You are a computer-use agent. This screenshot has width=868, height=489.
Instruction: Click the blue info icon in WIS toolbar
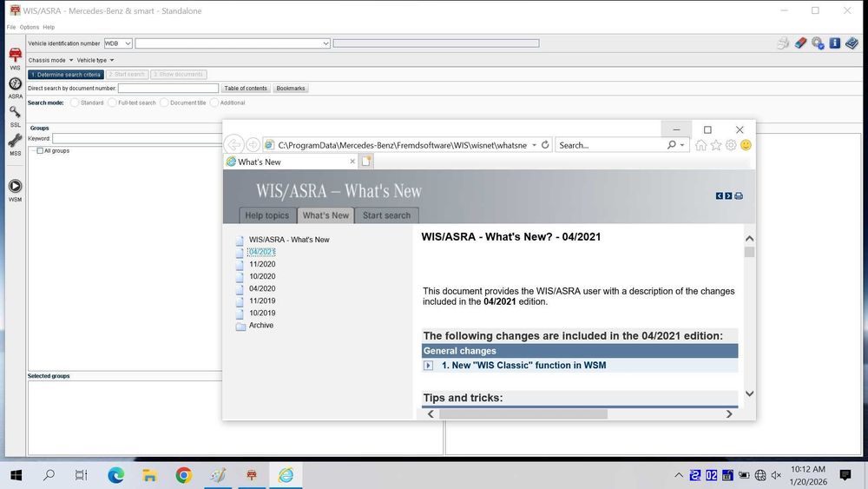pyautogui.click(x=835, y=43)
